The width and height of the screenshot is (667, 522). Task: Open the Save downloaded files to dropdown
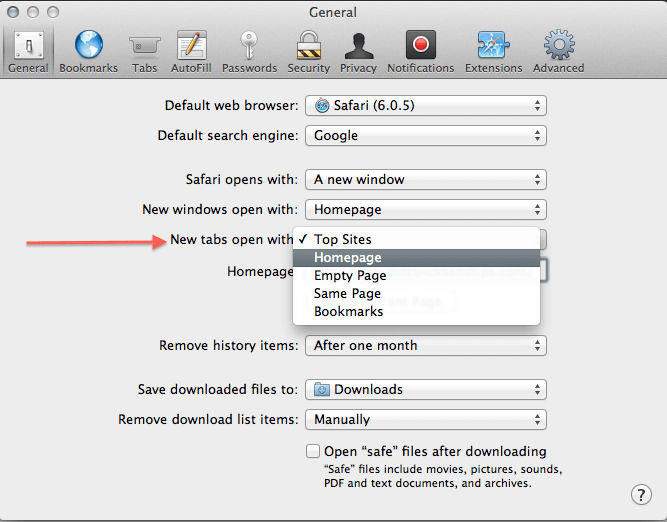[x=426, y=390]
